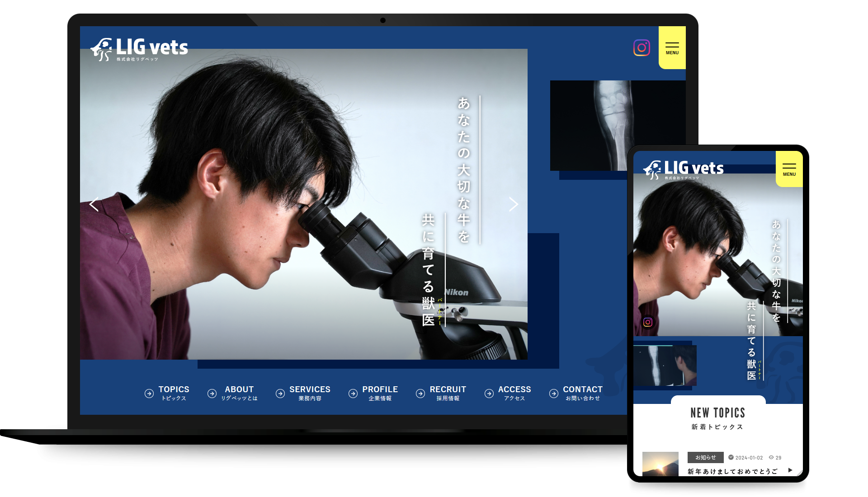
Task: Open the yellow MENU button on the tablet
Action: pos(789,169)
